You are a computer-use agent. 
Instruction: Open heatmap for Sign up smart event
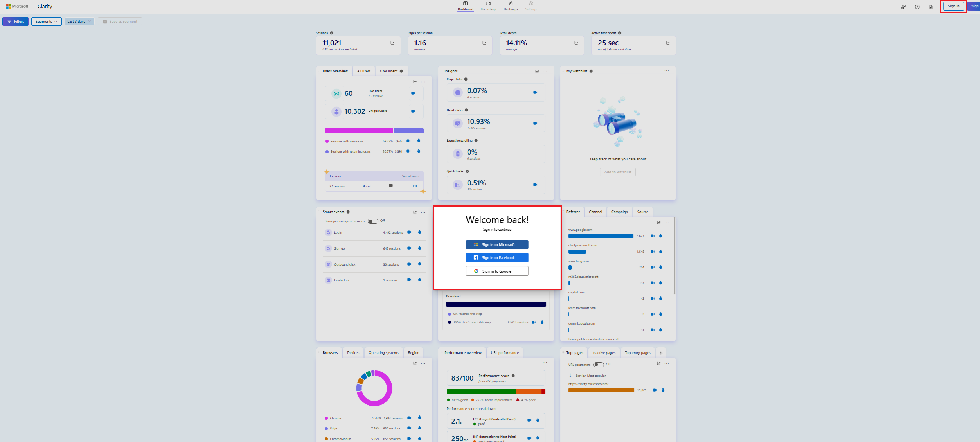[419, 248]
